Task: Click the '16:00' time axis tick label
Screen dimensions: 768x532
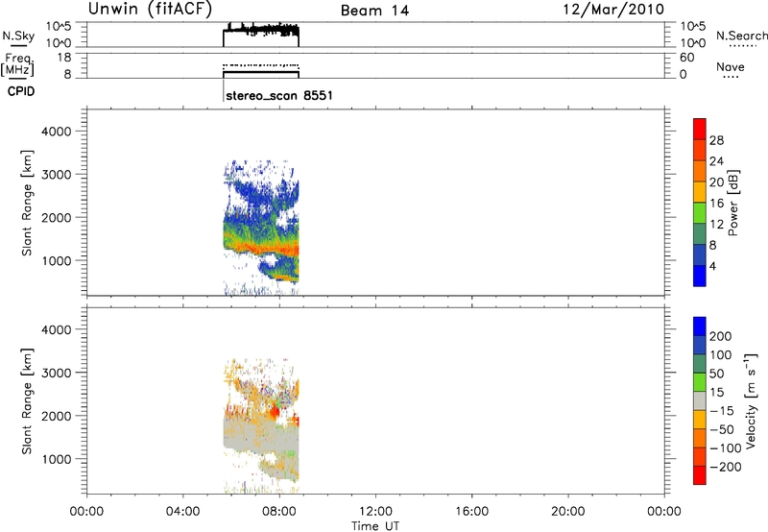Action: 471,512
